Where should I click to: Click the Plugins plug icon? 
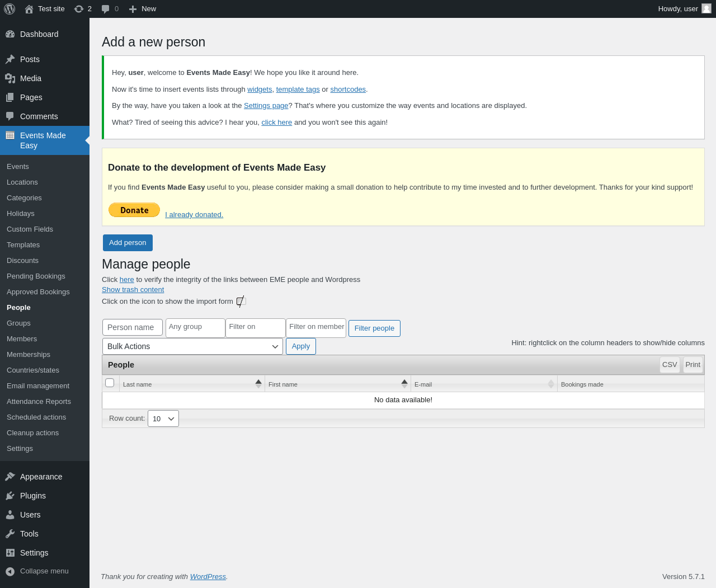click(10, 496)
